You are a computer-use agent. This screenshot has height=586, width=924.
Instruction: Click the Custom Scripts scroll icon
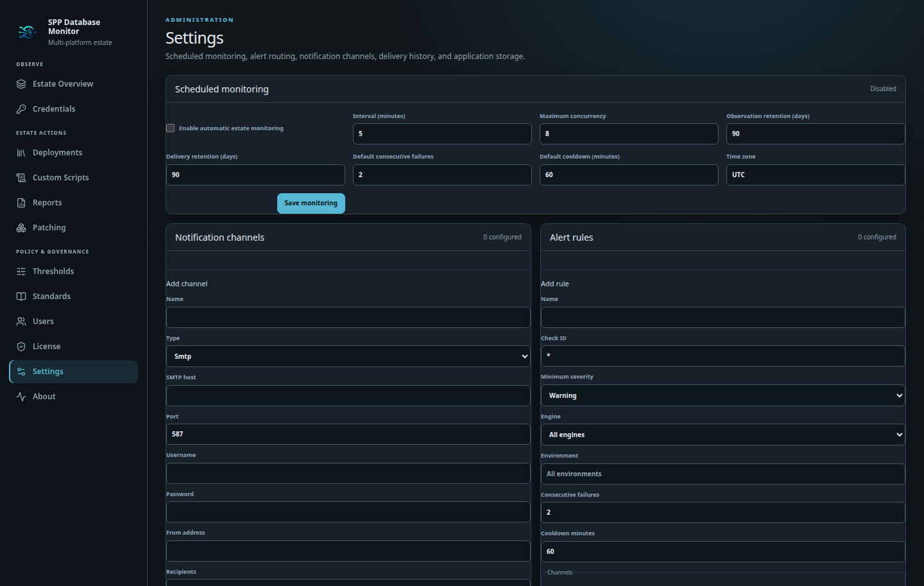point(21,178)
